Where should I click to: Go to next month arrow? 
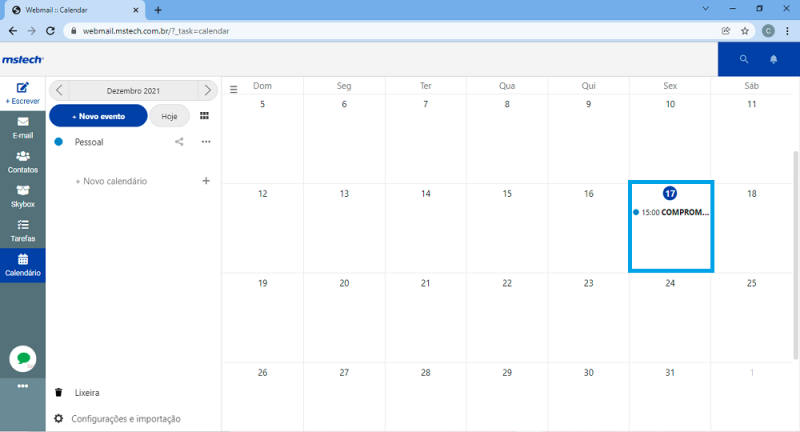click(207, 90)
